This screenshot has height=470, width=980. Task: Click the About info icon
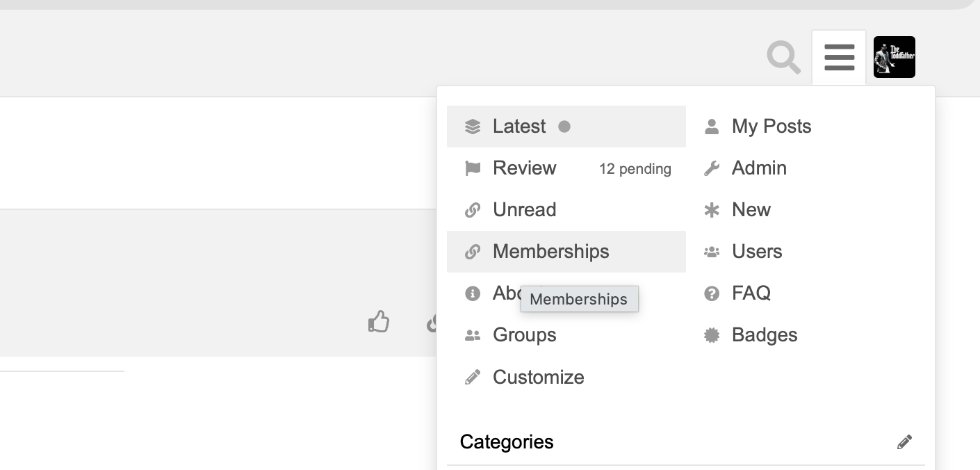pyautogui.click(x=473, y=293)
